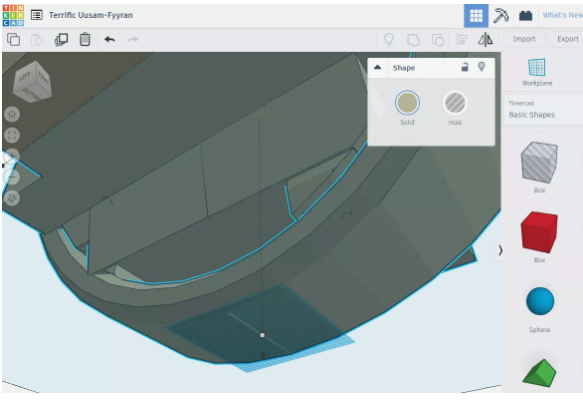Click the Duplicate and repeat icon
583x412 pixels.
pyautogui.click(x=61, y=39)
